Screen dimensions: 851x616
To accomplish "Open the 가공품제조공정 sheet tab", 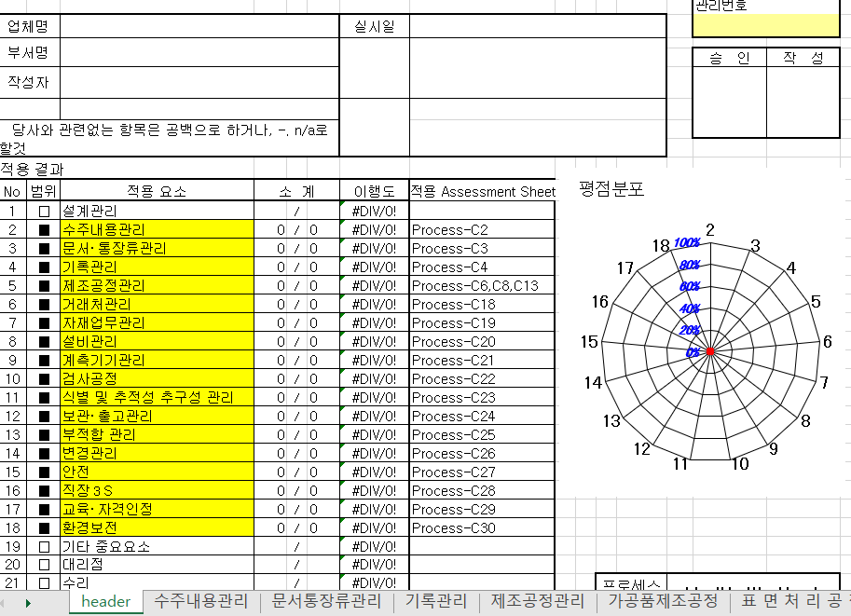I will pyautogui.click(x=663, y=601).
